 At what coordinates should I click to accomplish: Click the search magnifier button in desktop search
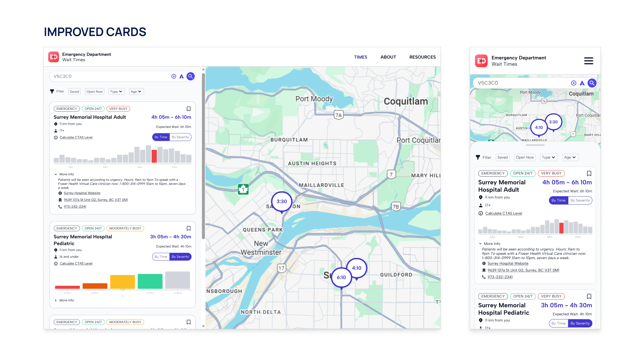click(x=191, y=76)
